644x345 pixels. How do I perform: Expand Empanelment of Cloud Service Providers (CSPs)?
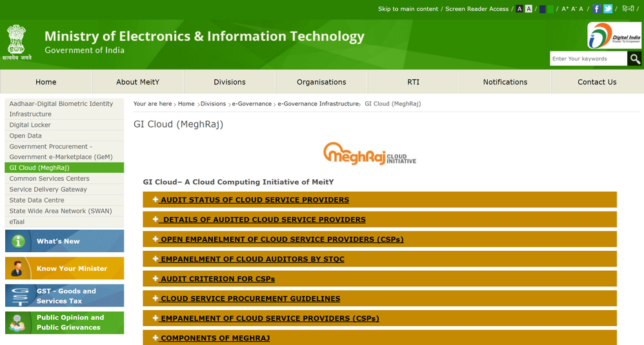coord(379,318)
